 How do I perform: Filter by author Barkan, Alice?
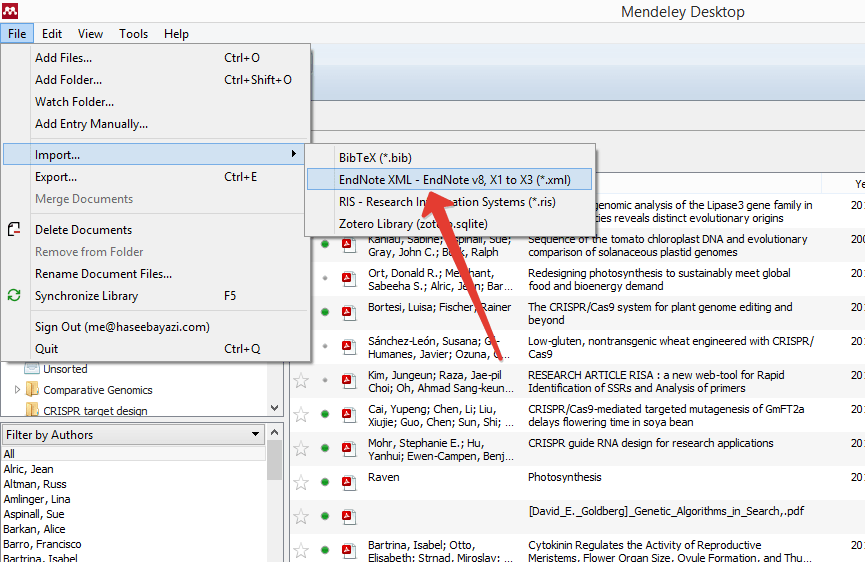tap(34, 529)
